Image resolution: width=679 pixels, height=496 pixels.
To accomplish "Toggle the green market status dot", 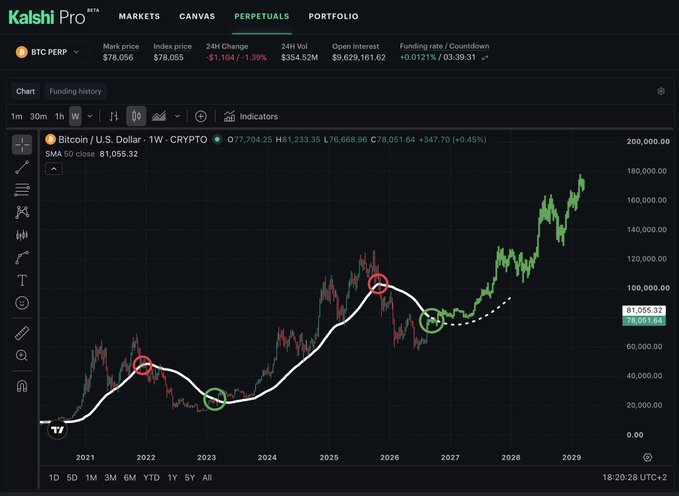I will pyautogui.click(x=217, y=139).
